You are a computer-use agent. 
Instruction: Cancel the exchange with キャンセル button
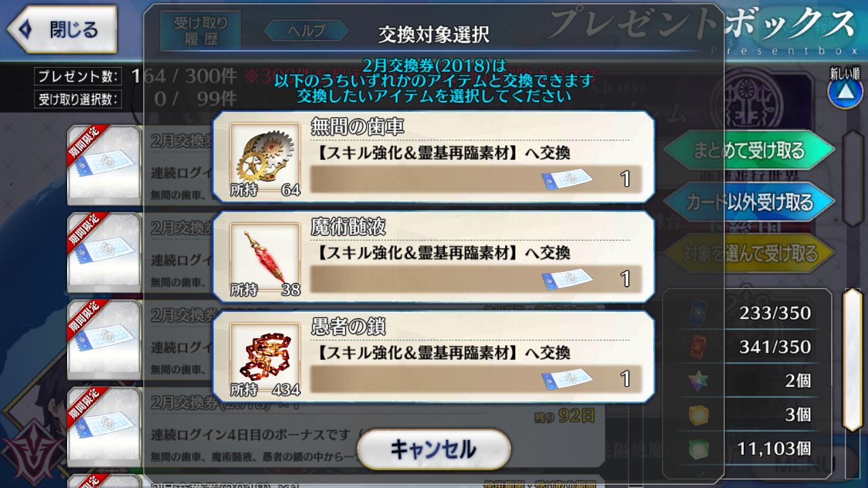tap(433, 449)
